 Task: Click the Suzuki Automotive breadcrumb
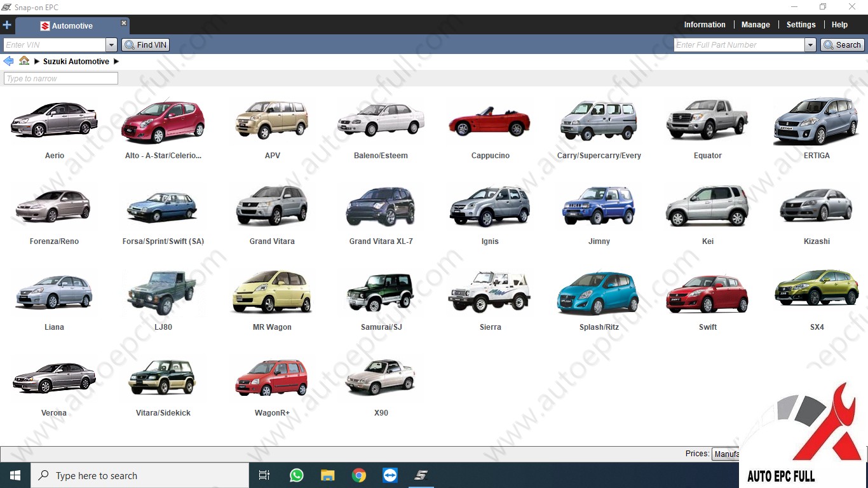(x=76, y=62)
